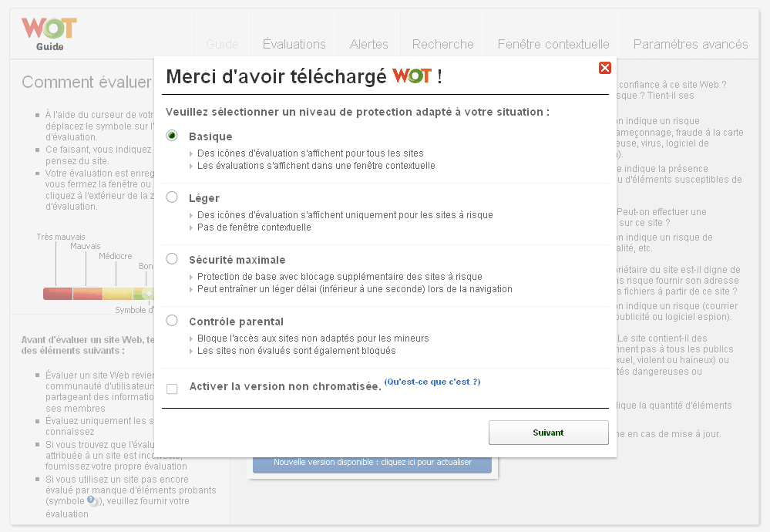Viewport: 770px width, 532px height.
Task: Select the Sécurité maximale option
Action: [x=172, y=259]
